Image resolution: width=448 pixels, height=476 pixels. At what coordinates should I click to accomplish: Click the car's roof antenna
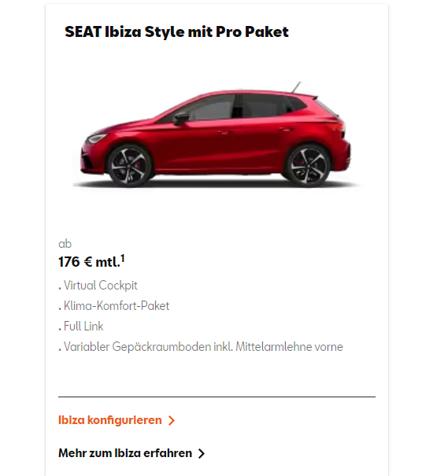pyautogui.click(x=296, y=87)
